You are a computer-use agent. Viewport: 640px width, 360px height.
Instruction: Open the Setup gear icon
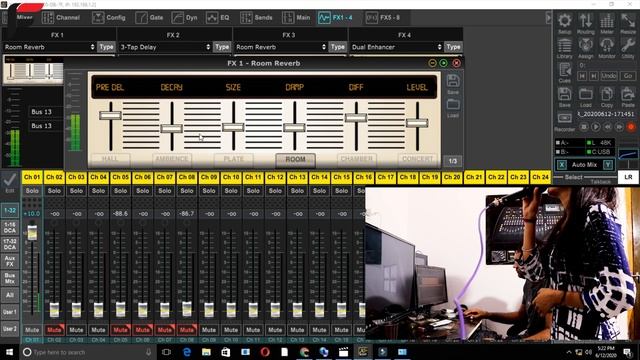click(565, 23)
